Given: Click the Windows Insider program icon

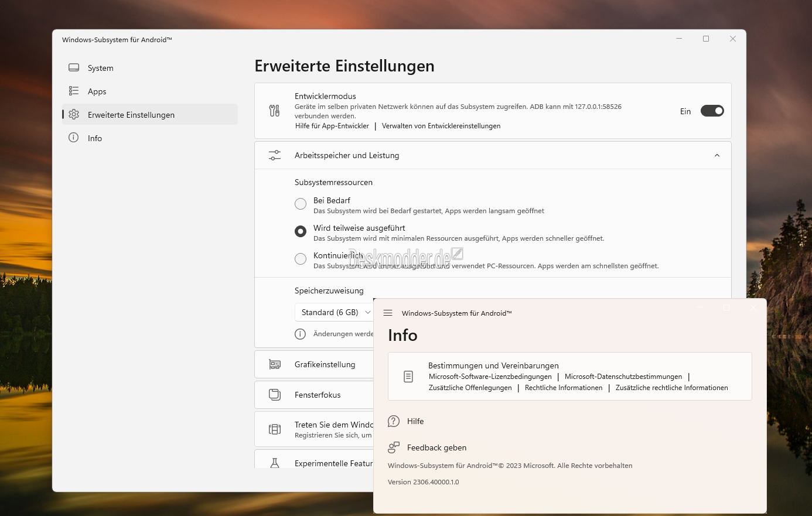Looking at the screenshot, I should (x=274, y=429).
